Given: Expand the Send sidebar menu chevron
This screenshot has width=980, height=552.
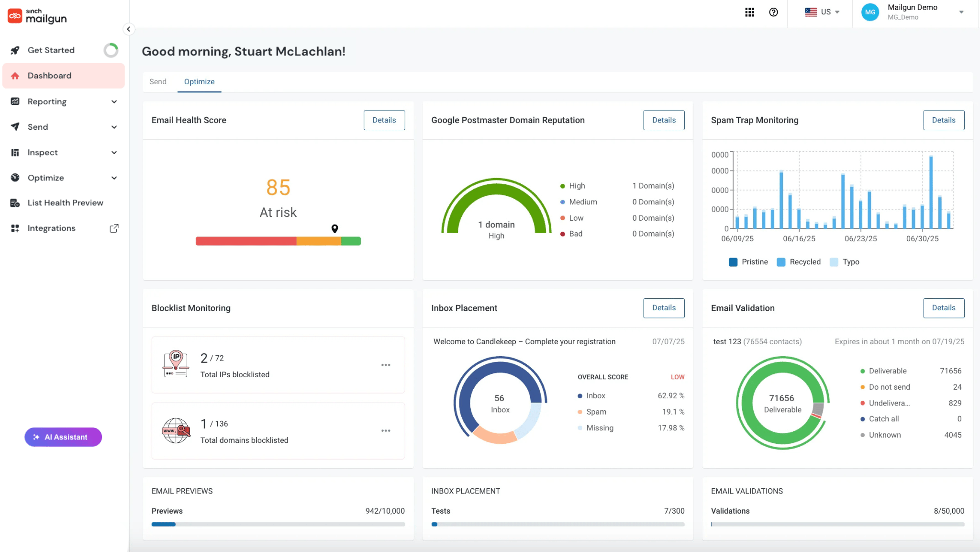Looking at the screenshot, I should [x=114, y=127].
